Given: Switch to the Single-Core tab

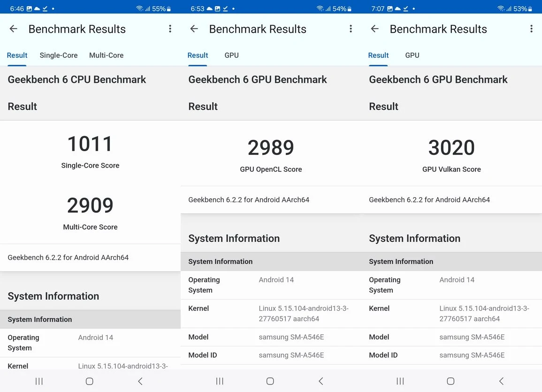Looking at the screenshot, I should coord(58,55).
